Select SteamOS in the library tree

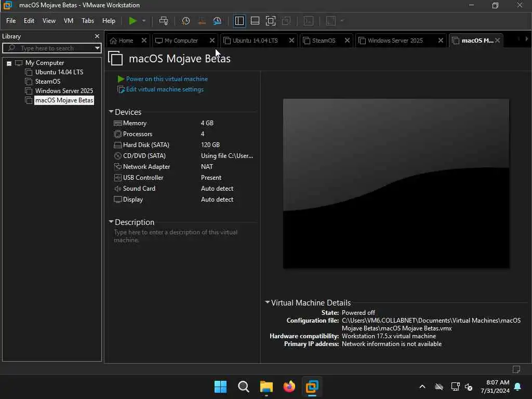pos(48,82)
